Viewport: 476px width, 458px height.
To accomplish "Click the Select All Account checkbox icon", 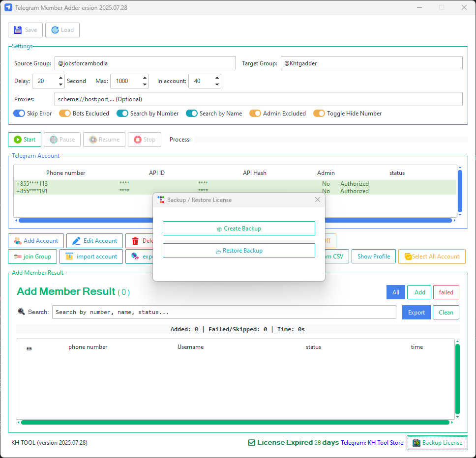I will point(408,257).
